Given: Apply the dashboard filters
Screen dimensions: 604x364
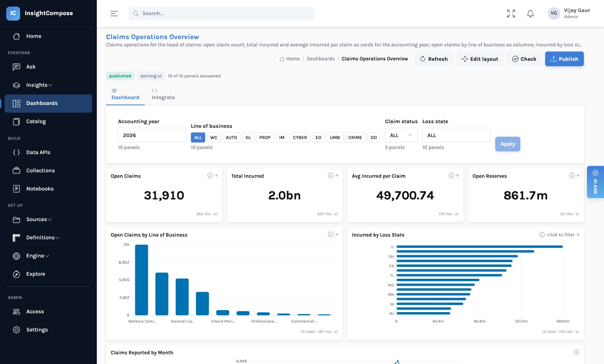Looking at the screenshot, I should pos(508,144).
